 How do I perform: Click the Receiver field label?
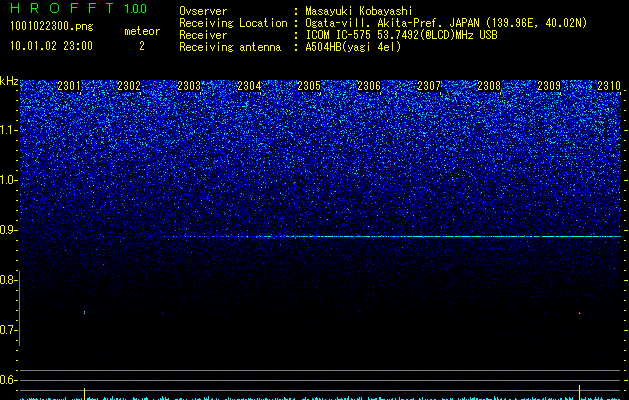coord(203,35)
